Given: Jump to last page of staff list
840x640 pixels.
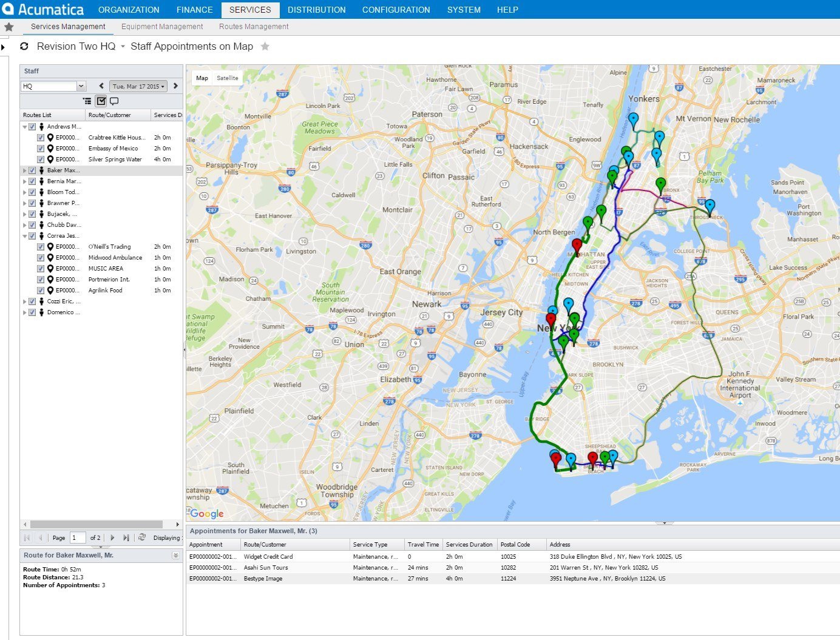Looking at the screenshot, I should (x=126, y=537).
